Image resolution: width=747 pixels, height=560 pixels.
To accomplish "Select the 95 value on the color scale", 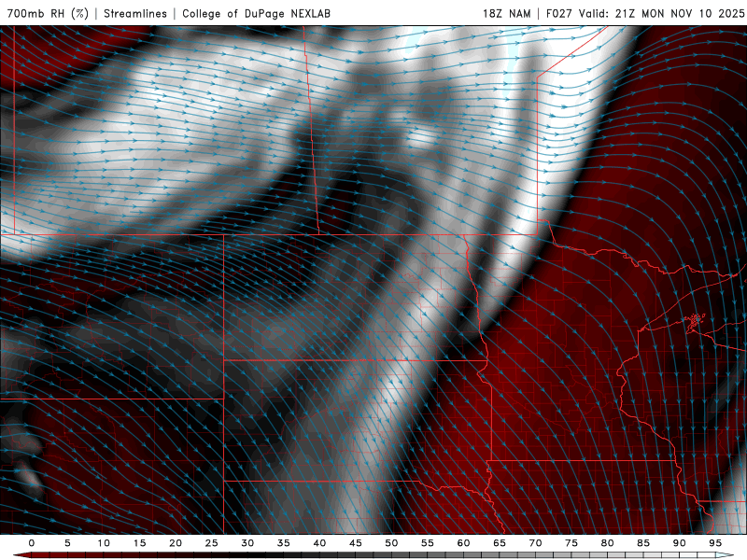I will coord(715,543).
